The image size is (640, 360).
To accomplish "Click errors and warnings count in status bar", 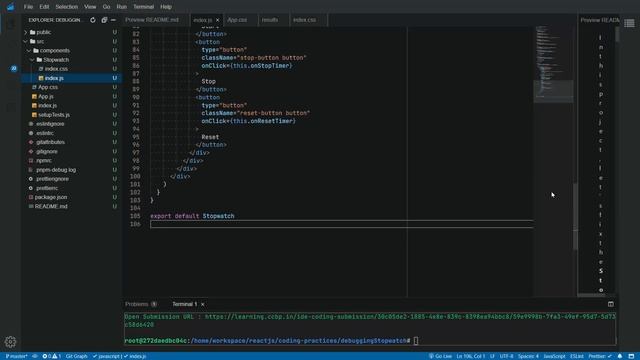I will pyautogui.click(x=51, y=356).
